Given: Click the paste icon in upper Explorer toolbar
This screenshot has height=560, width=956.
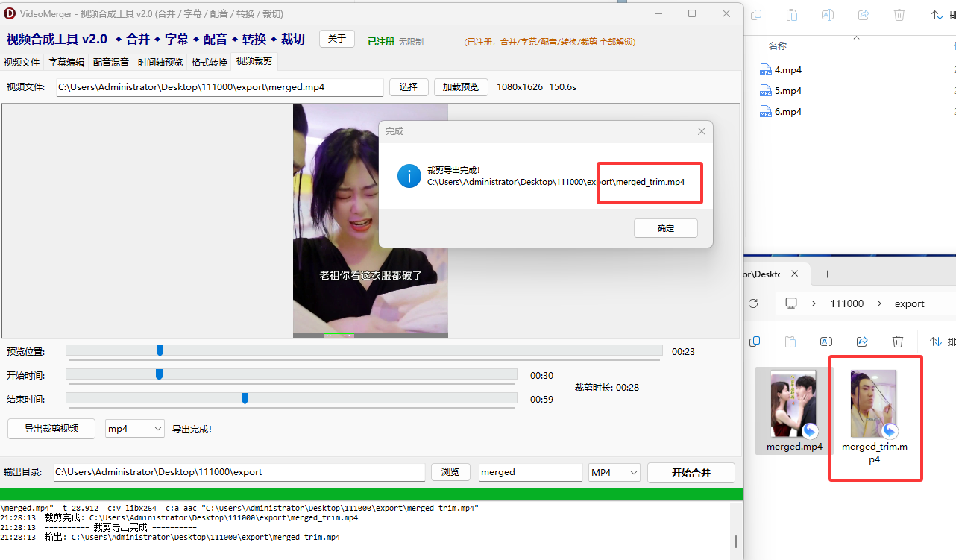Looking at the screenshot, I should click(x=791, y=15).
